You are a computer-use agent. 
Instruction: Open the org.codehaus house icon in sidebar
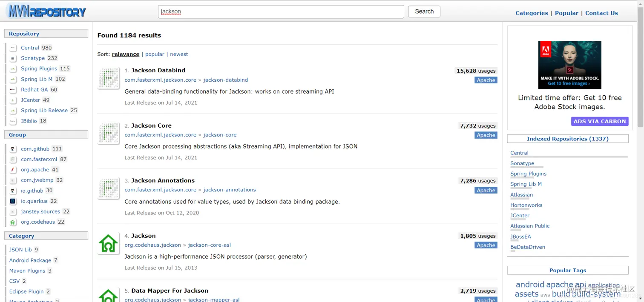click(x=13, y=222)
